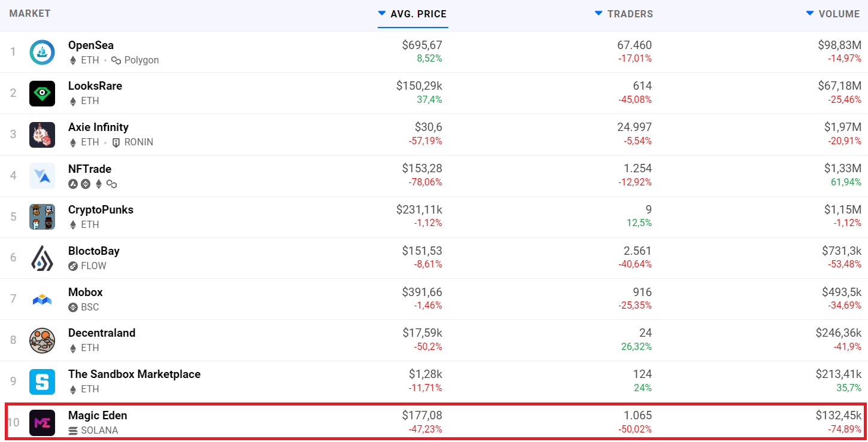Open the Magic Eden name link
The width and height of the screenshot is (868, 442).
(98, 416)
